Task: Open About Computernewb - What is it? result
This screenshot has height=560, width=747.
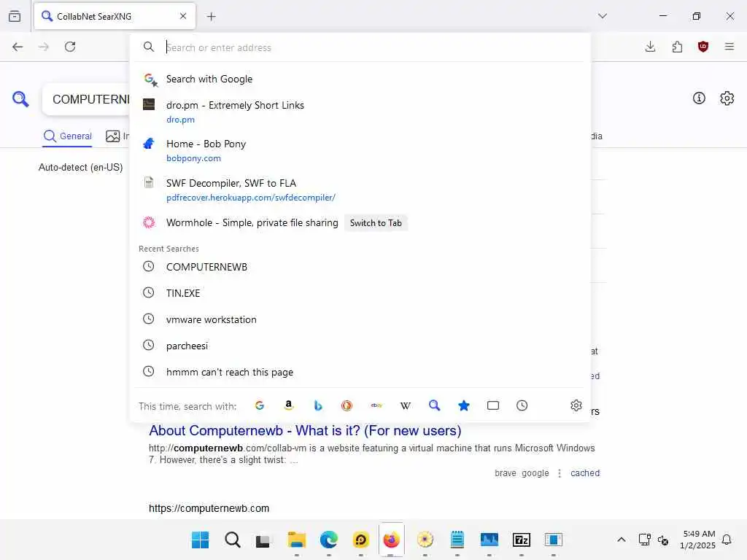Action: [305, 430]
